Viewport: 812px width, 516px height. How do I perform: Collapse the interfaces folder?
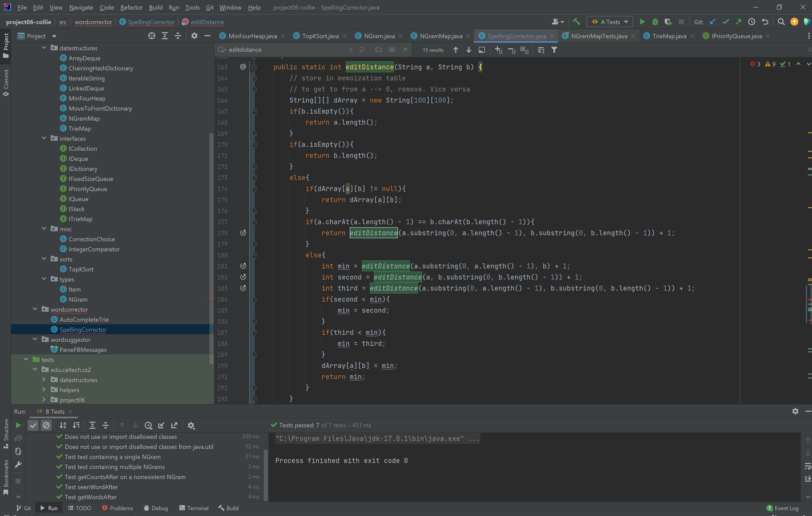tap(44, 138)
